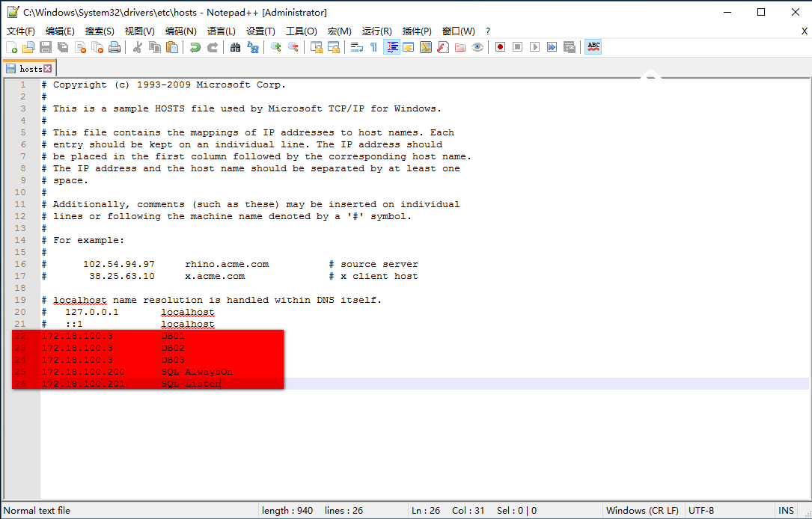Click line number 22 in the margin
812x519 pixels.
tap(19, 336)
